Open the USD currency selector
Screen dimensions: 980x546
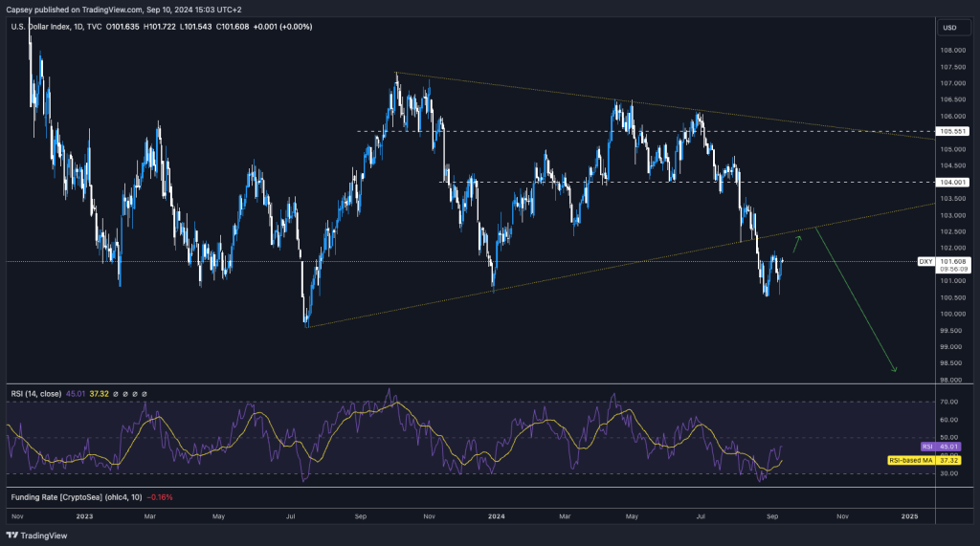tap(949, 27)
